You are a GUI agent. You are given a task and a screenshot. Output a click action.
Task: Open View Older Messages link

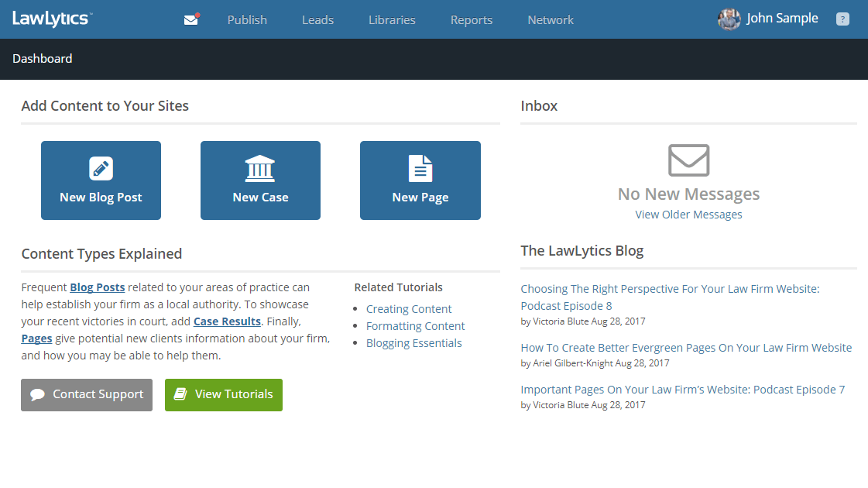pyautogui.click(x=688, y=215)
